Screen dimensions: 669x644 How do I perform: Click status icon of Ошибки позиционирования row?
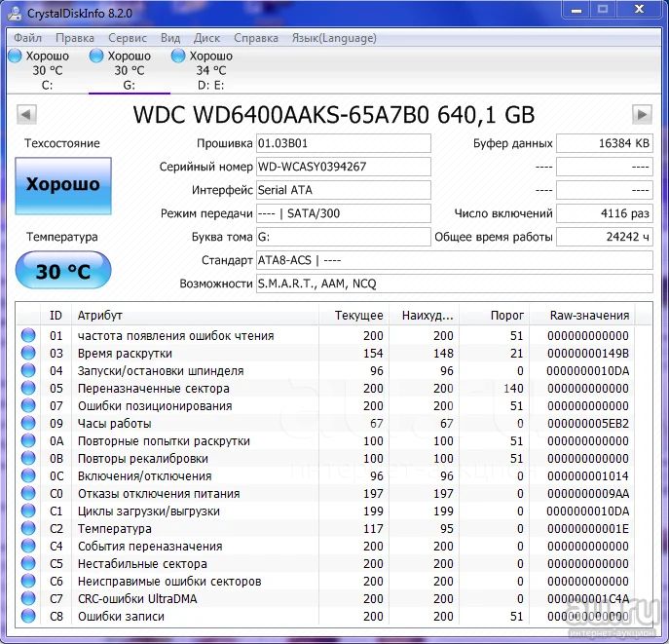click(28, 405)
